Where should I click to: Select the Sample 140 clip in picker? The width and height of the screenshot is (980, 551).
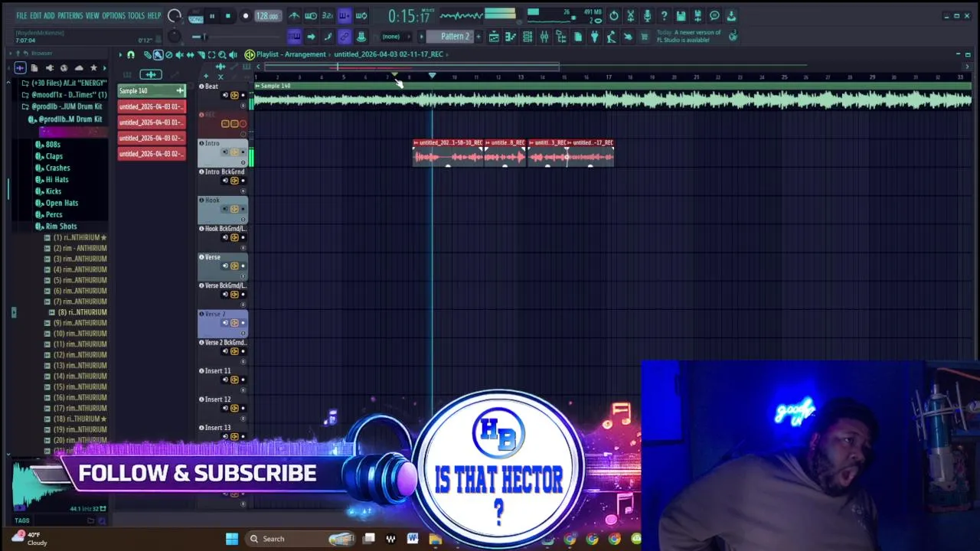tap(152, 91)
